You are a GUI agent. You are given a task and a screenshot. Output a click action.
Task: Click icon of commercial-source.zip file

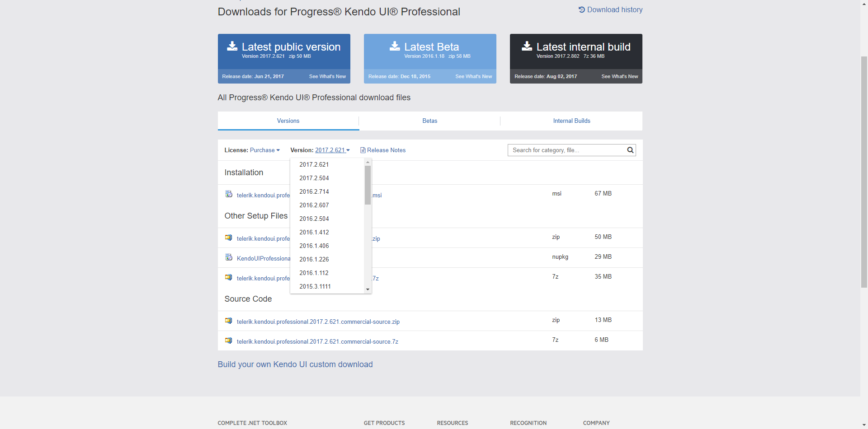(229, 321)
